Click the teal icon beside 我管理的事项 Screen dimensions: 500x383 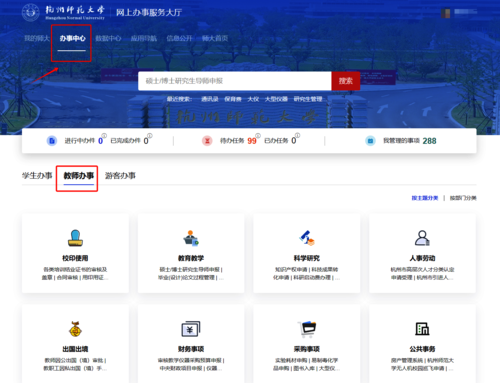[370, 141]
